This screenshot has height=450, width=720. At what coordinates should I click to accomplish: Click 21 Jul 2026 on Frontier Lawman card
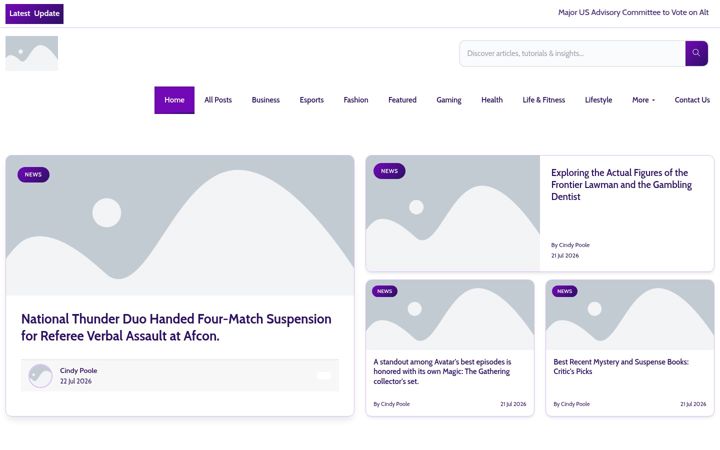565,256
